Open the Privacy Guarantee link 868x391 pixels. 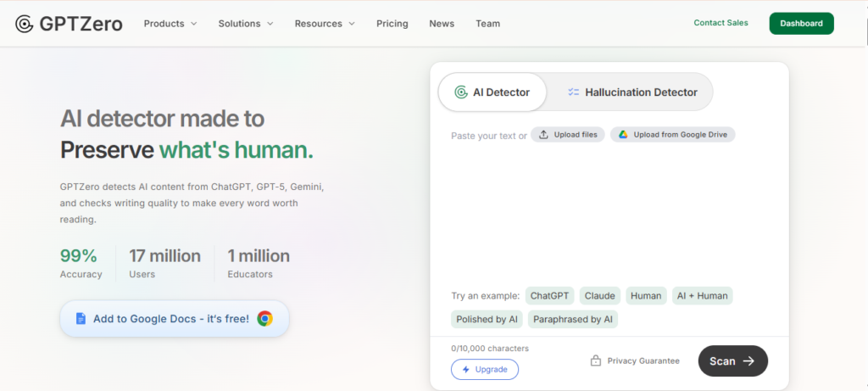(x=635, y=360)
